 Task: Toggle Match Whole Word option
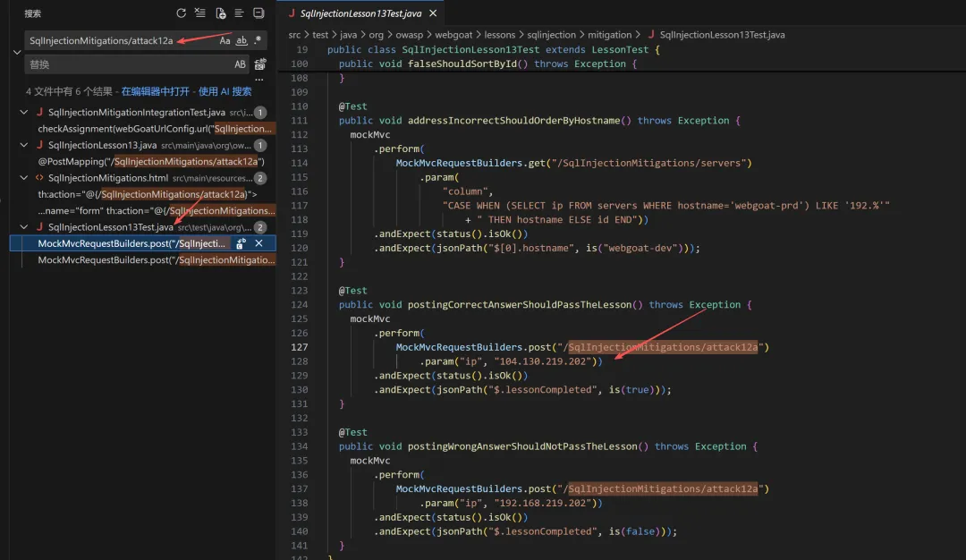tap(241, 40)
